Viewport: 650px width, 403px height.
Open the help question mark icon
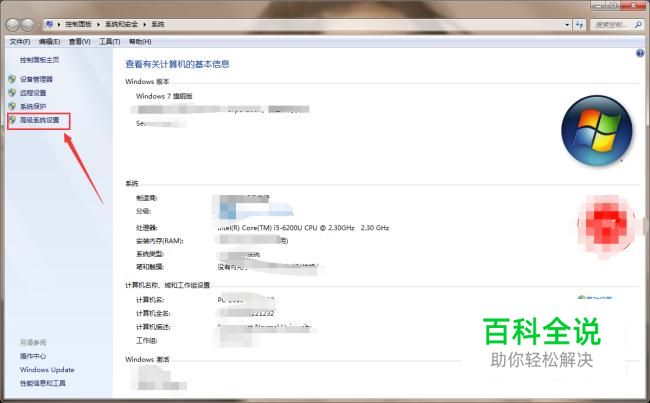pos(640,53)
